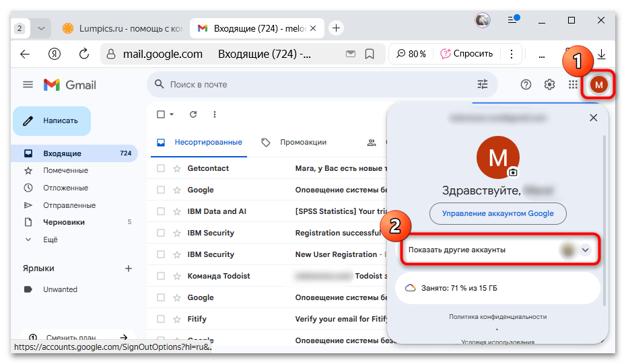Viewport: 626px width, 364px height.
Task: Tick the Fitify email checkbox
Action: [x=161, y=319]
